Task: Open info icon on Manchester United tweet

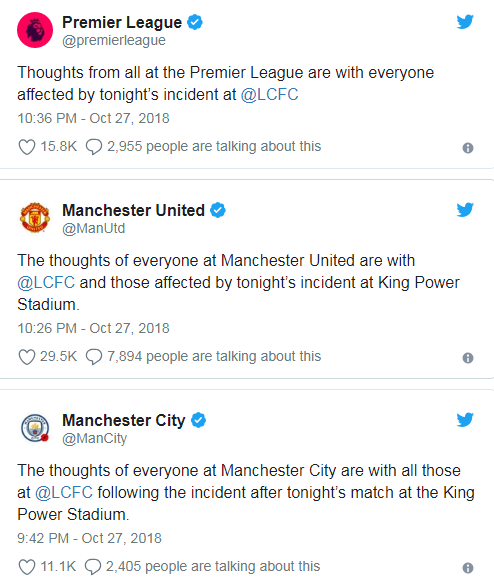Action: 468,358
